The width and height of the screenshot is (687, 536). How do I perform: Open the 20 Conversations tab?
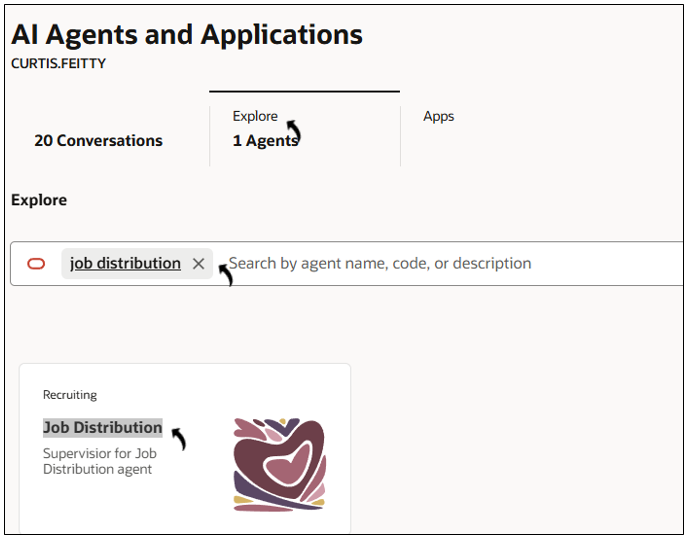click(x=99, y=141)
